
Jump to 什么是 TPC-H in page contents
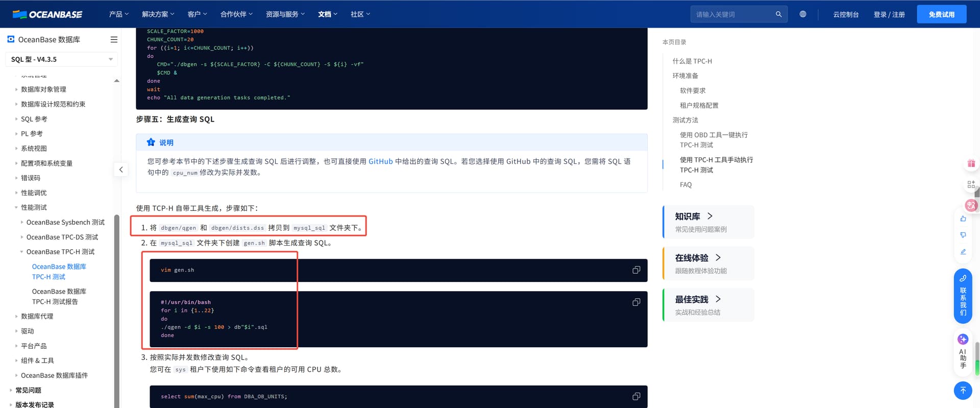(692, 61)
